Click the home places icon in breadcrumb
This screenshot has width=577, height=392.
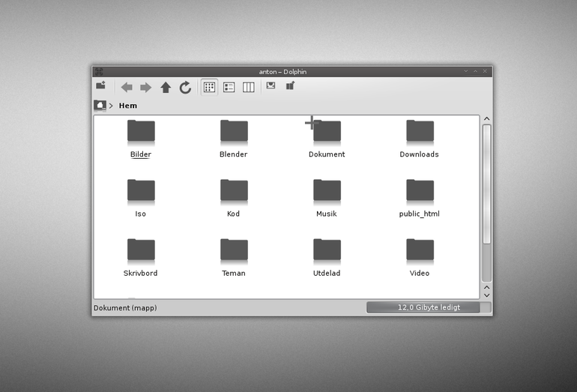(x=100, y=105)
